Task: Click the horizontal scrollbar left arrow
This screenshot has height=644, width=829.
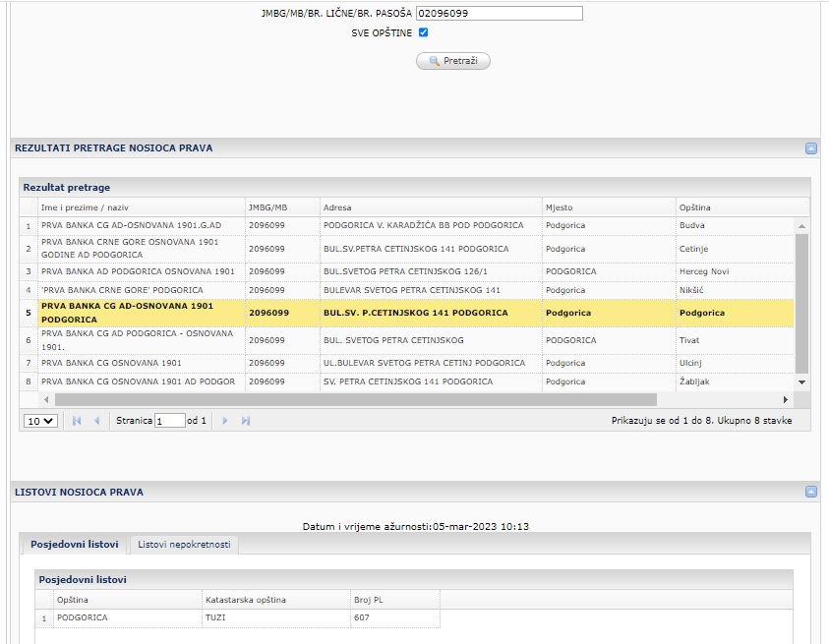Action: click(x=46, y=400)
